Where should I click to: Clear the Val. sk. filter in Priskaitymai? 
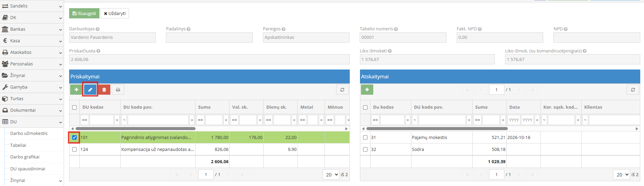pos(260,120)
